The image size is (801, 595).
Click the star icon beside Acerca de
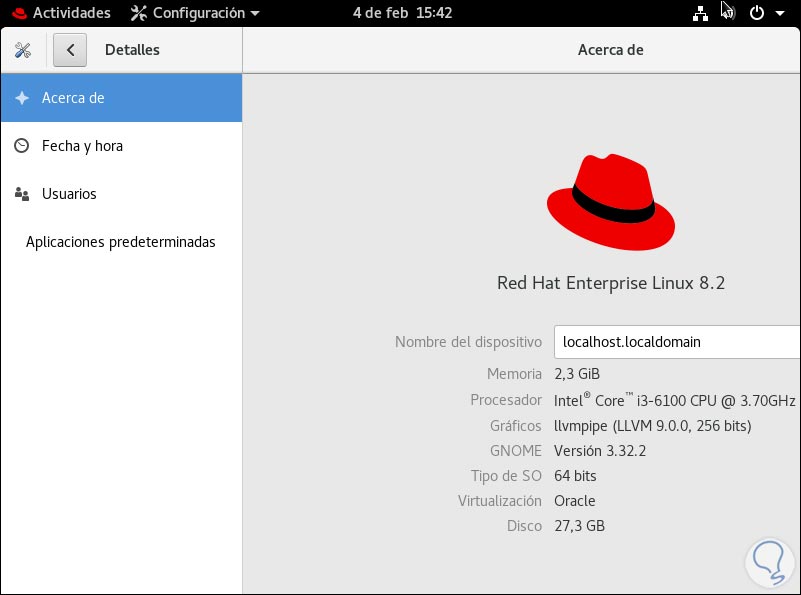pyautogui.click(x=22, y=98)
